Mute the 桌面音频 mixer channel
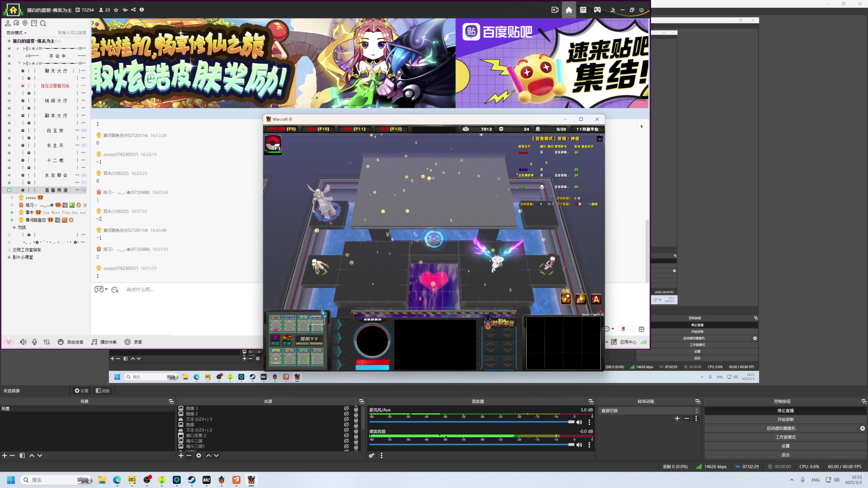The height and width of the screenshot is (488, 868). (579, 445)
